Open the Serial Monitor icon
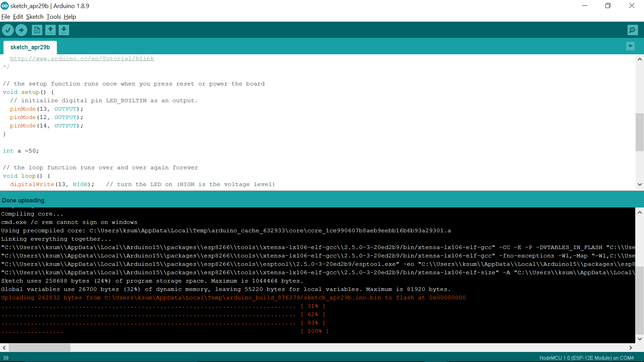Screen dimensions: 644x362 point(632,30)
